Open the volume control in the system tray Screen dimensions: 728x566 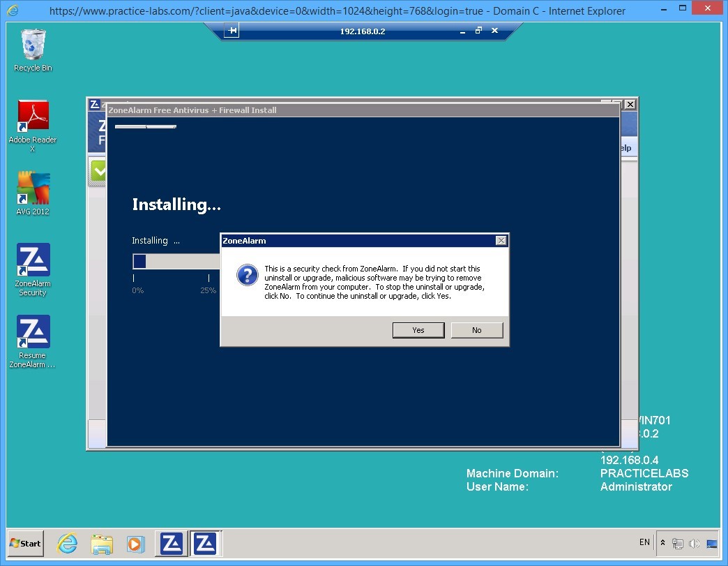(695, 543)
